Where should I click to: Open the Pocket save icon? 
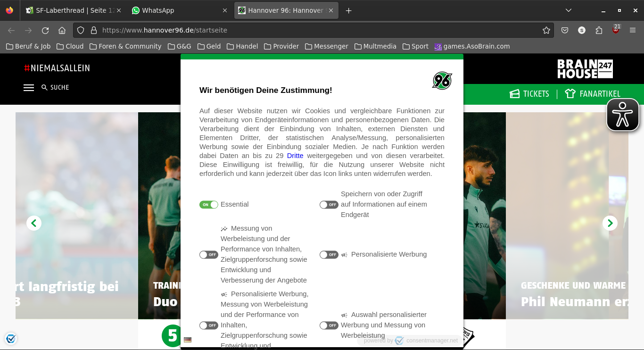tap(565, 30)
